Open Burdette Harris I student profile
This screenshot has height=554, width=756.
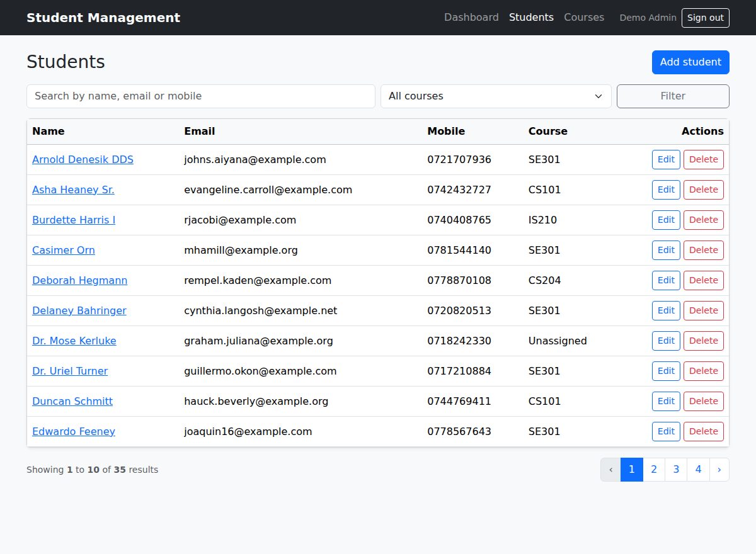74,220
